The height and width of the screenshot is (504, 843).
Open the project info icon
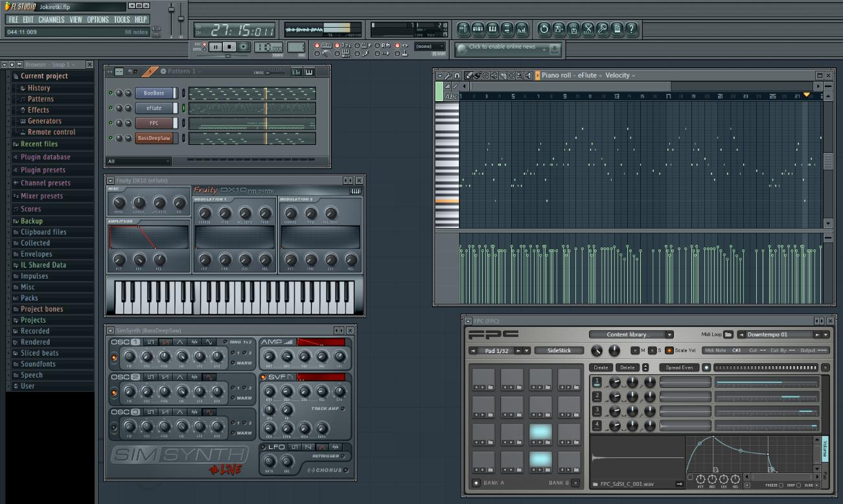pyautogui.click(x=618, y=29)
